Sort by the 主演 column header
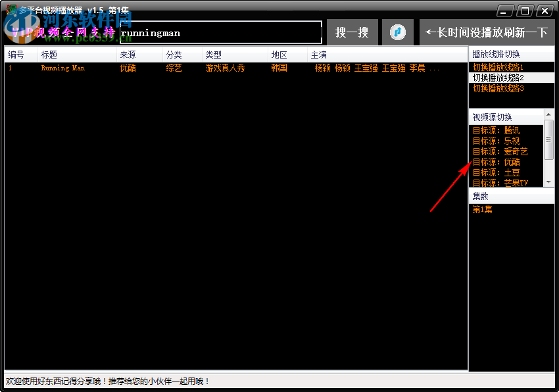 click(387, 55)
